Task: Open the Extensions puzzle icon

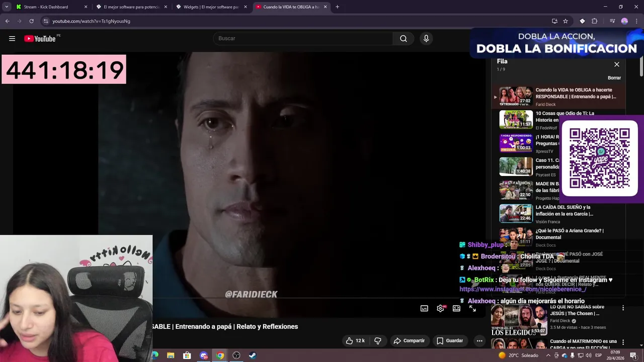Action: click(x=594, y=21)
